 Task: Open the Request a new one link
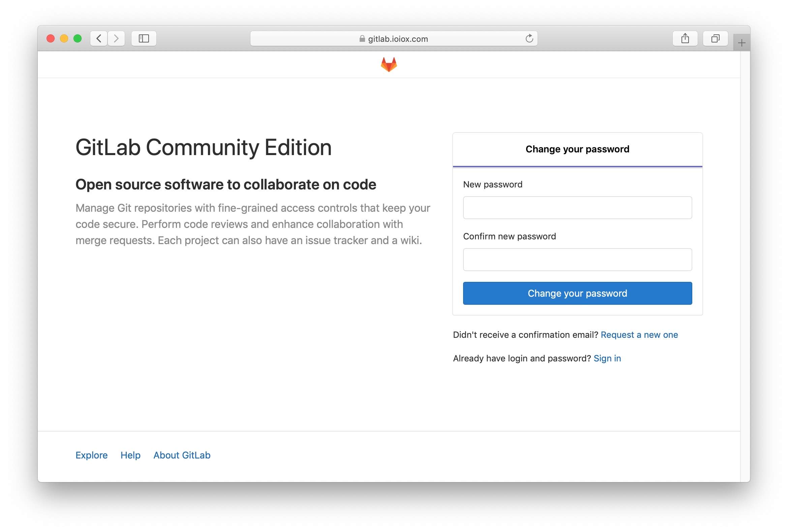639,335
